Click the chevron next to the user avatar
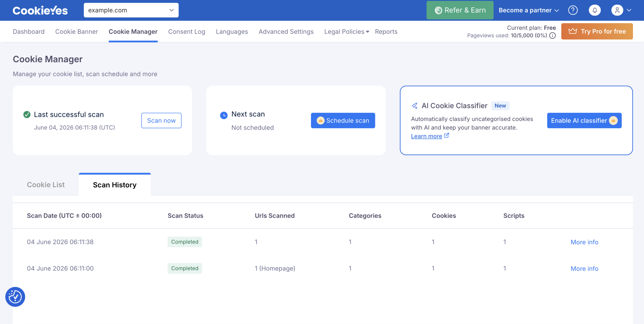Image resolution: width=644 pixels, height=324 pixels. (x=629, y=10)
